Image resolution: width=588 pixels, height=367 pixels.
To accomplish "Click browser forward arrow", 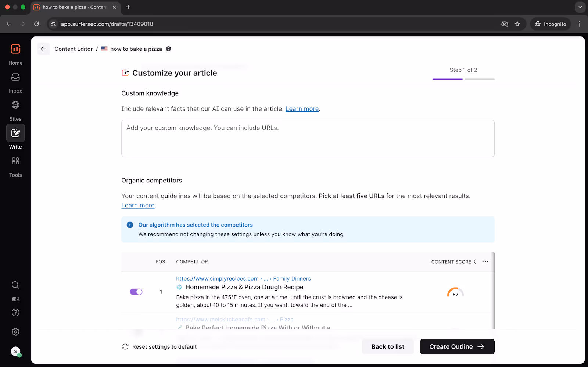I will click(22, 24).
